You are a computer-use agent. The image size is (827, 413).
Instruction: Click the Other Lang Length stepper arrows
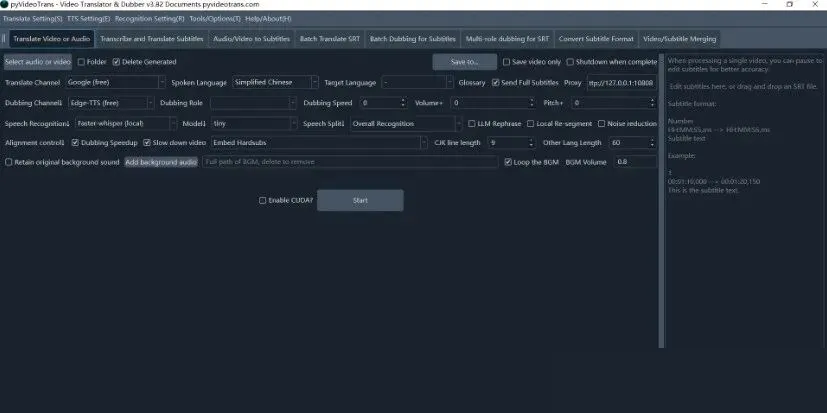point(652,142)
